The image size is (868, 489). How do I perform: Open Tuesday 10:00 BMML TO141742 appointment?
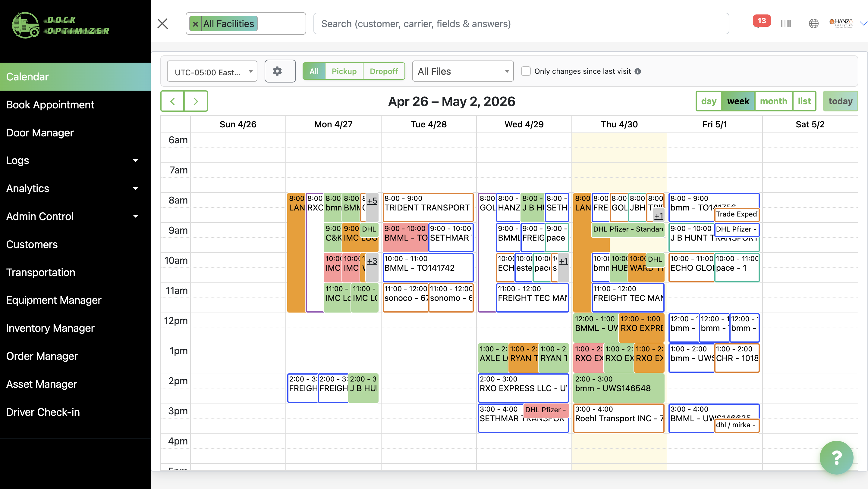tap(428, 267)
